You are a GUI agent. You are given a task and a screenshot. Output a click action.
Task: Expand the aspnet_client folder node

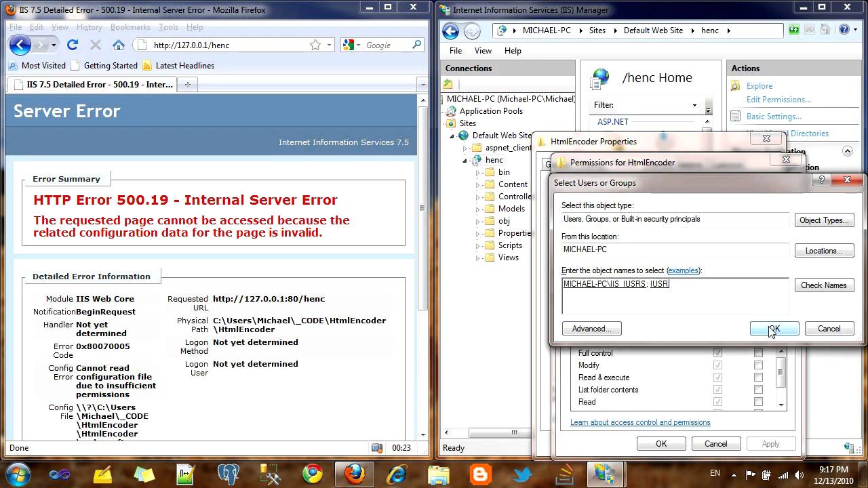click(465, 148)
